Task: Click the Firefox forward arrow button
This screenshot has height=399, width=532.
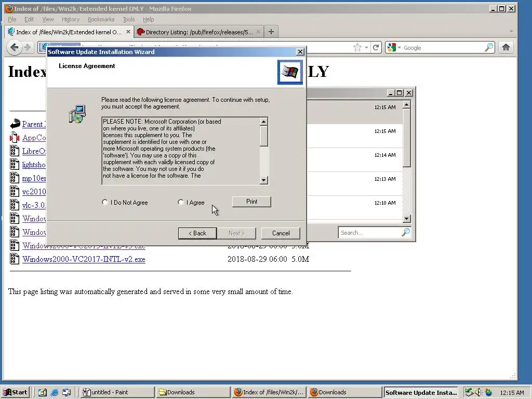Action: (x=28, y=47)
